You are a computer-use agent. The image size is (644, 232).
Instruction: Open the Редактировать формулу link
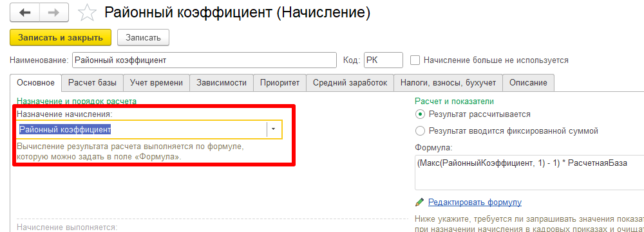(x=475, y=202)
